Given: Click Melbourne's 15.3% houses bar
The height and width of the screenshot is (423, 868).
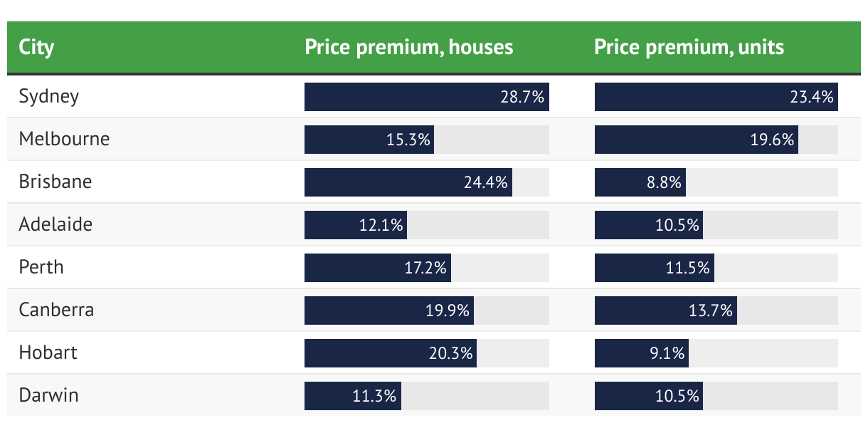Looking at the screenshot, I should point(369,140).
